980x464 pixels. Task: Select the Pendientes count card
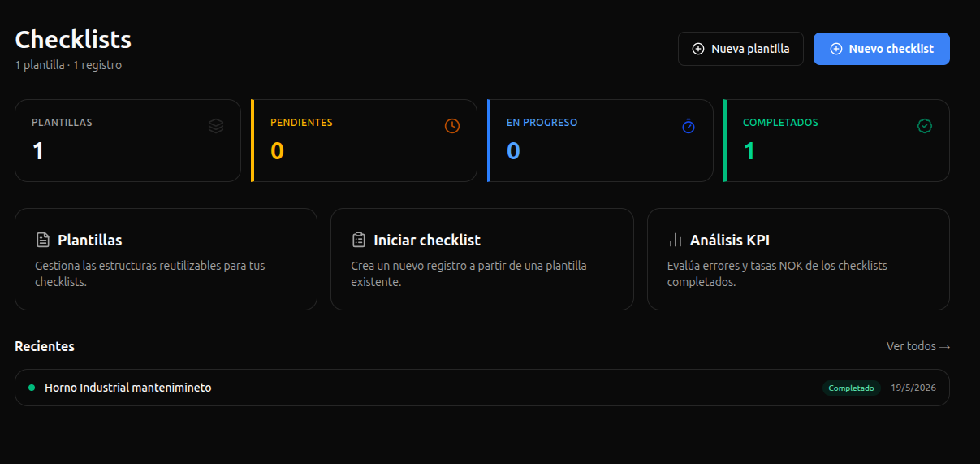click(364, 141)
